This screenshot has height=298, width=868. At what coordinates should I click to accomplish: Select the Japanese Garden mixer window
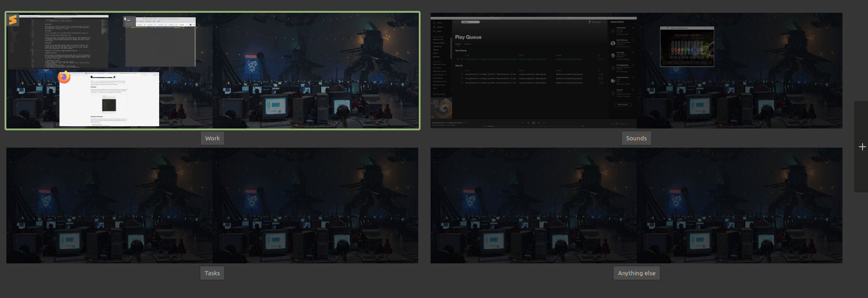687,46
